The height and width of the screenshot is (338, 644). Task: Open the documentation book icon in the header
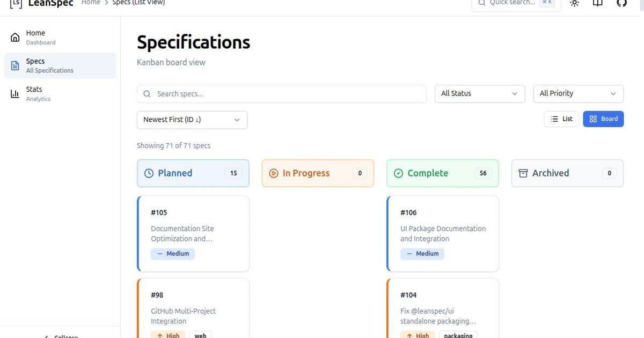pyautogui.click(x=597, y=3)
